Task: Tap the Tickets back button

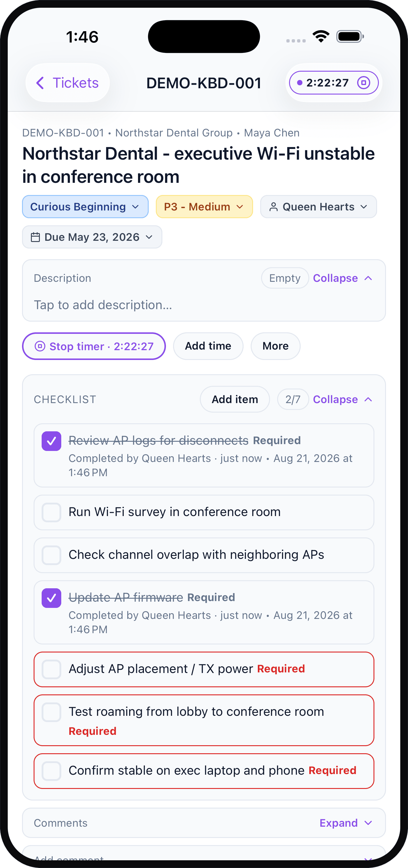Action: (68, 83)
